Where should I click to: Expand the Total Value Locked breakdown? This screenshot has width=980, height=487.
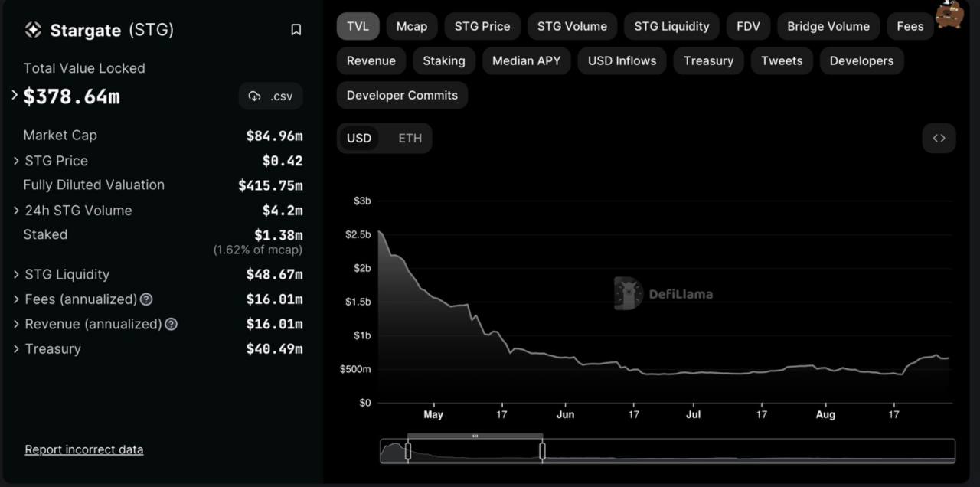15,95
